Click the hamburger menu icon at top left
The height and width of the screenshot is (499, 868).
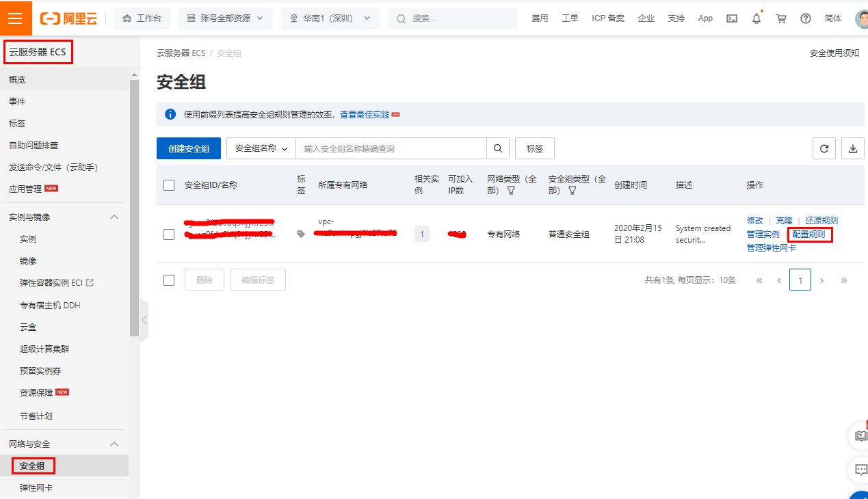coord(15,18)
